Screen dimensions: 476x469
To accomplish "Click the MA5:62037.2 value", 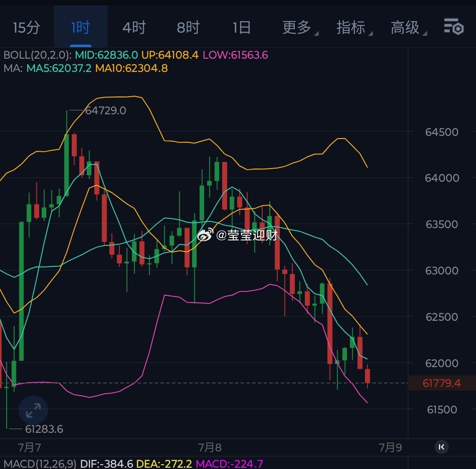I will coord(59,68).
